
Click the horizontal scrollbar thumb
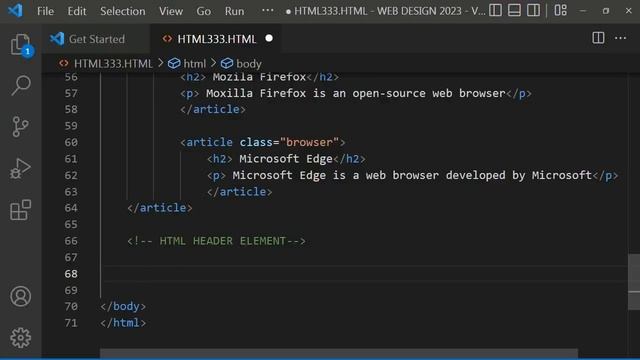[x=339, y=353]
